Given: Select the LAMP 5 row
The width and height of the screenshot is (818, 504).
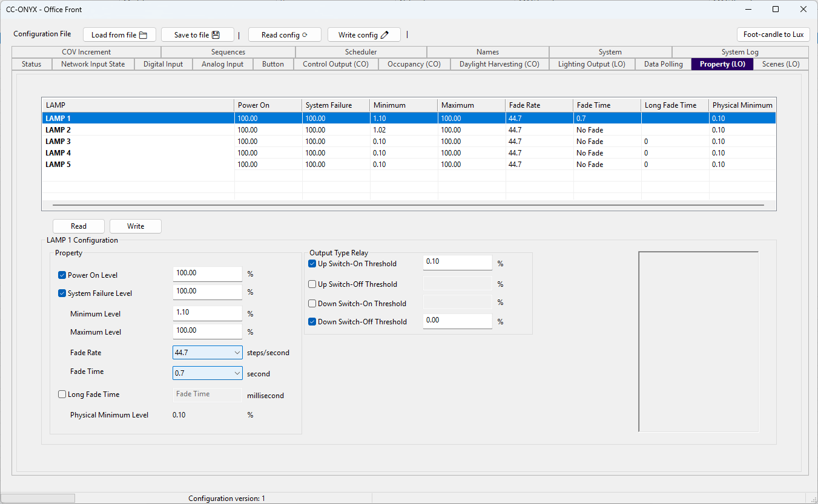Looking at the screenshot, I should pos(409,165).
